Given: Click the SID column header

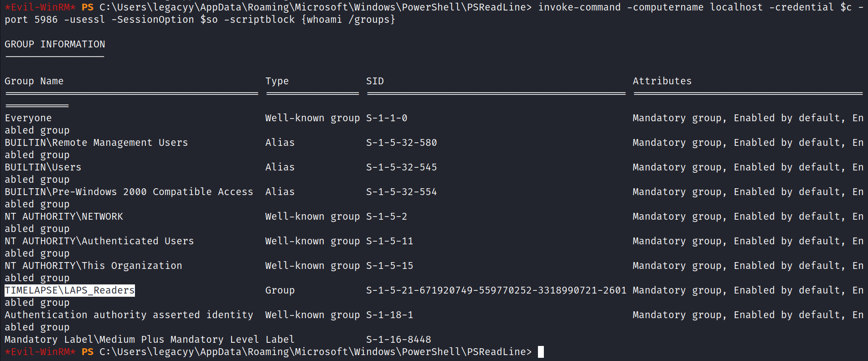Looking at the screenshot, I should point(375,81).
